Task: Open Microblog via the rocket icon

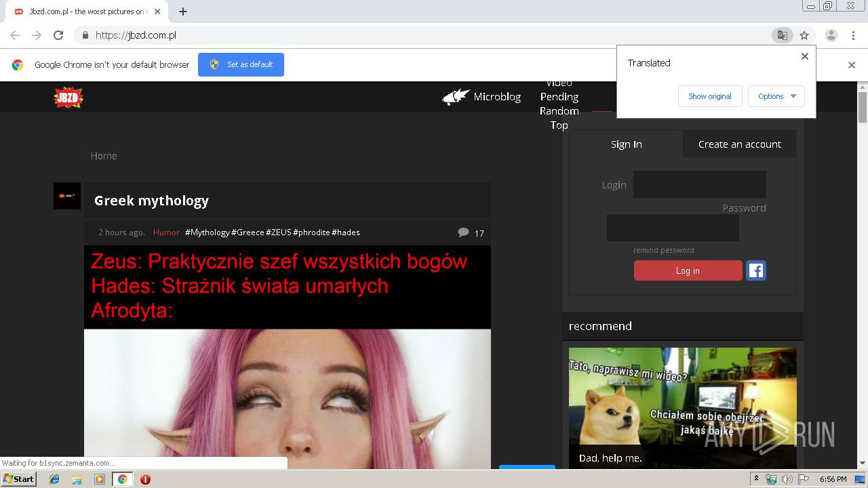Action: point(456,97)
